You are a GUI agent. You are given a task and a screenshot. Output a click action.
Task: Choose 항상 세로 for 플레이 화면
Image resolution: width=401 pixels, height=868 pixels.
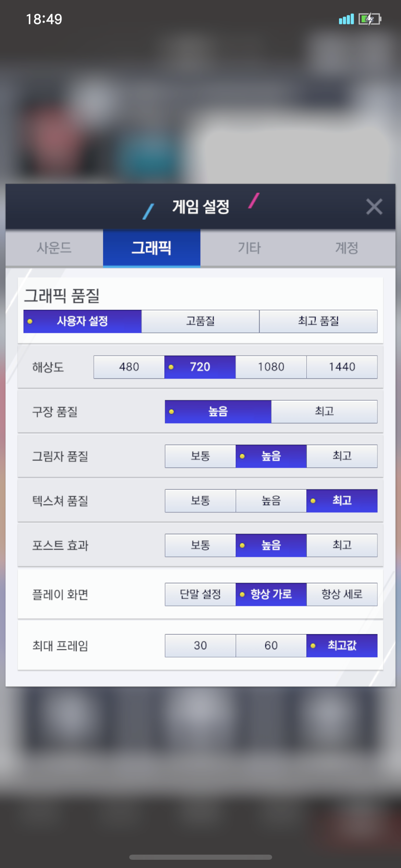click(x=342, y=594)
